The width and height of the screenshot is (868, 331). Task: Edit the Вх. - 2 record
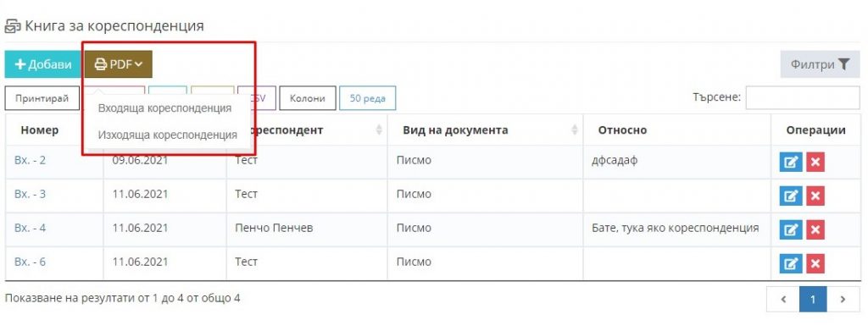pos(791,163)
